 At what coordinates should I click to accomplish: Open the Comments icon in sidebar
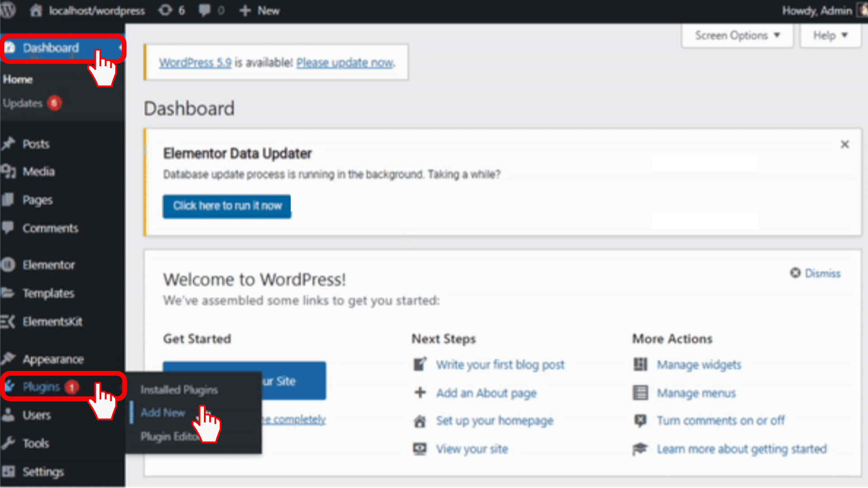click(8, 227)
